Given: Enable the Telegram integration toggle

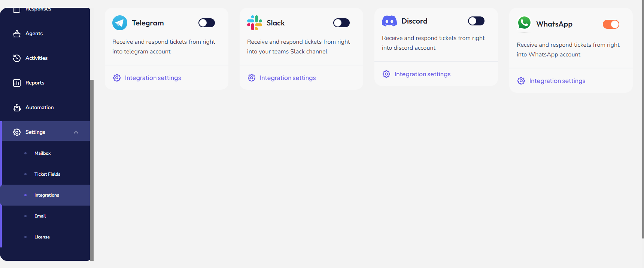Looking at the screenshot, I should pos(207,23).
